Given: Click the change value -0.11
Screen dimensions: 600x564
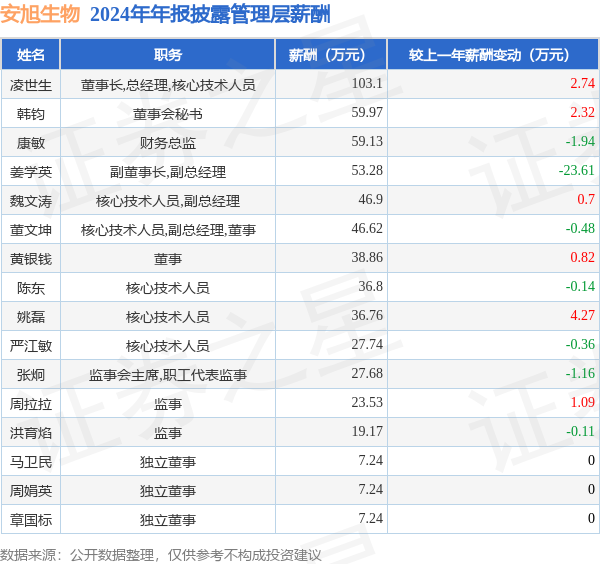Looking at the screenshot, I should coord(580,432).
